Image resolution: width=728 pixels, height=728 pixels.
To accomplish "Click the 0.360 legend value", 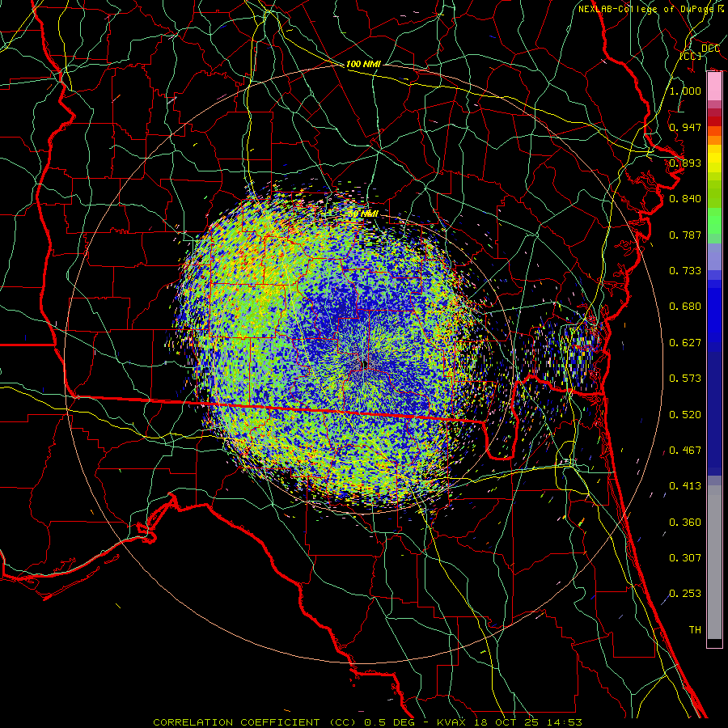I will coord(685,523).
